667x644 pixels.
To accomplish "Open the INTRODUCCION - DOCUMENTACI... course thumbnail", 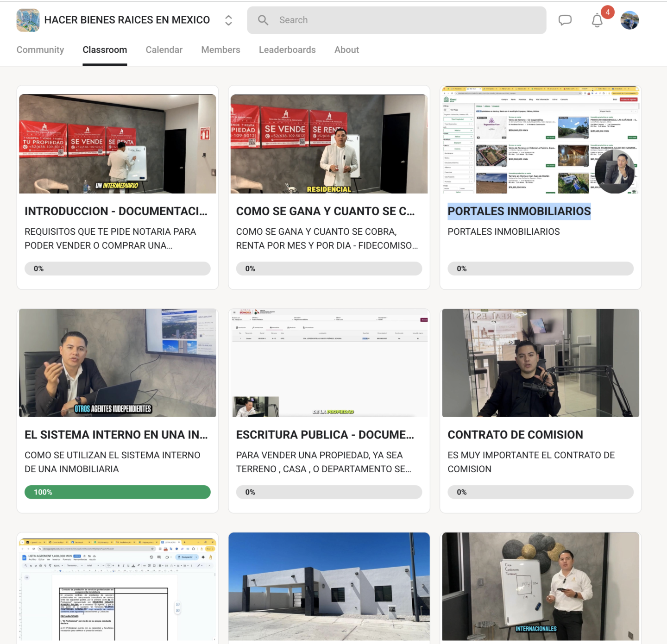I will pos(118,144).
